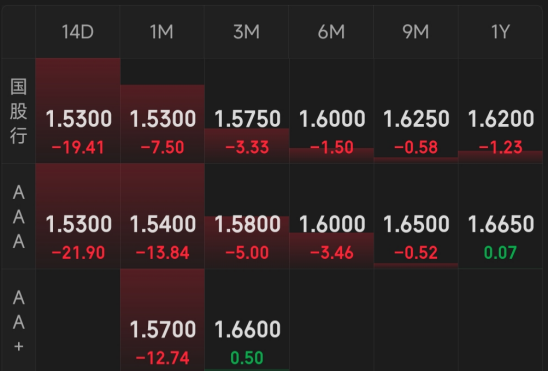The width and height of the screenshot is (548, 371).
Task: Select the 14D tenor column header
Action: point(78,32)
